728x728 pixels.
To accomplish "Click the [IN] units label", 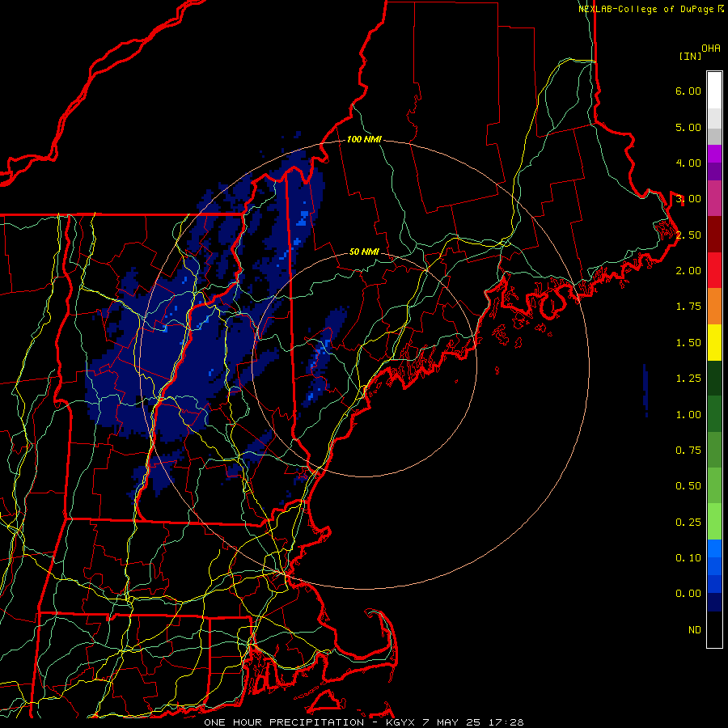I will click(690, 56).
